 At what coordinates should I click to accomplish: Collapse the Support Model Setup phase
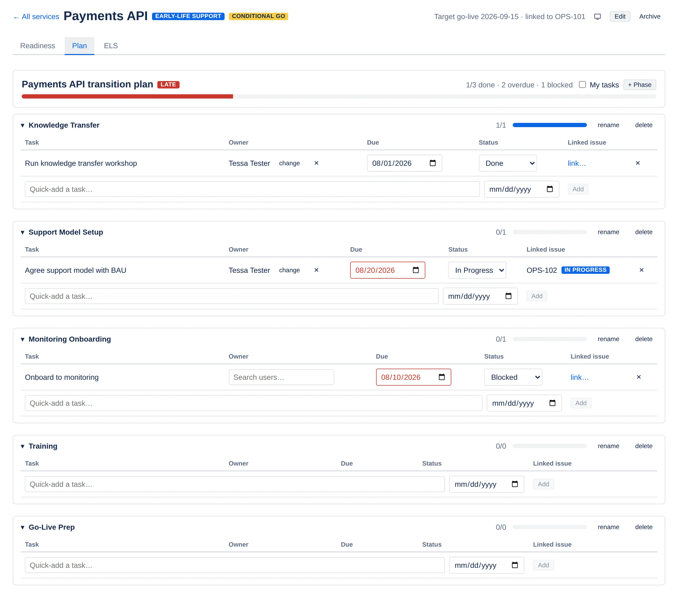[23, 232]
